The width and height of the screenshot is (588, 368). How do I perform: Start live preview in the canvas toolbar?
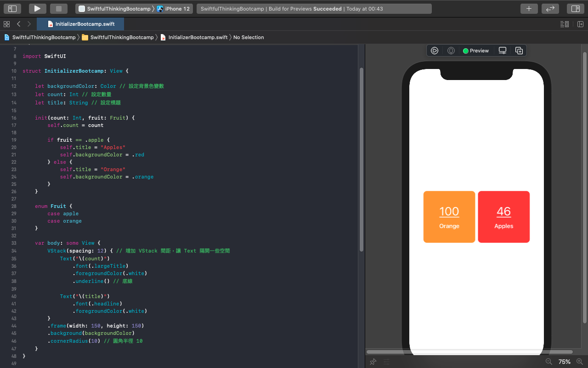coord(434,51)
